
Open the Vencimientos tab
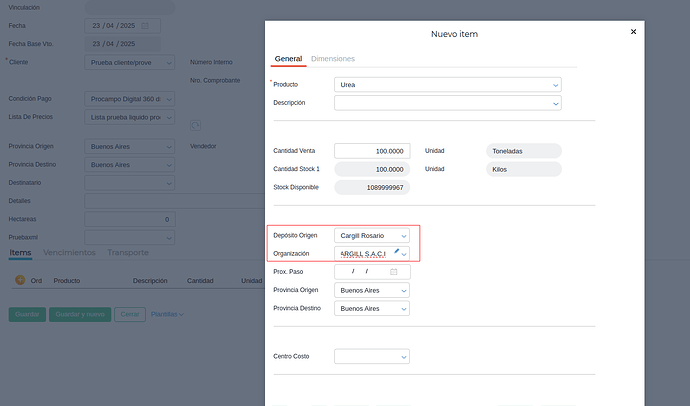tap(70, 252)
